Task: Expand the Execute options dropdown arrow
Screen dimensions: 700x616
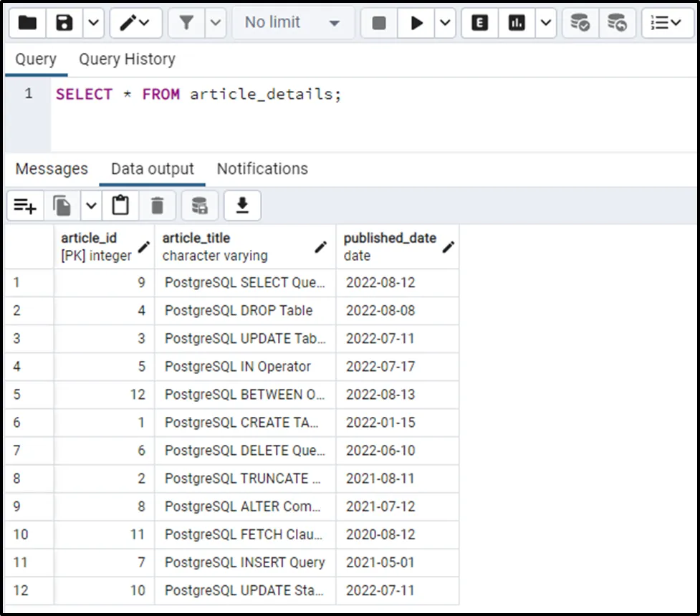Action: click(x=446, y=23)
